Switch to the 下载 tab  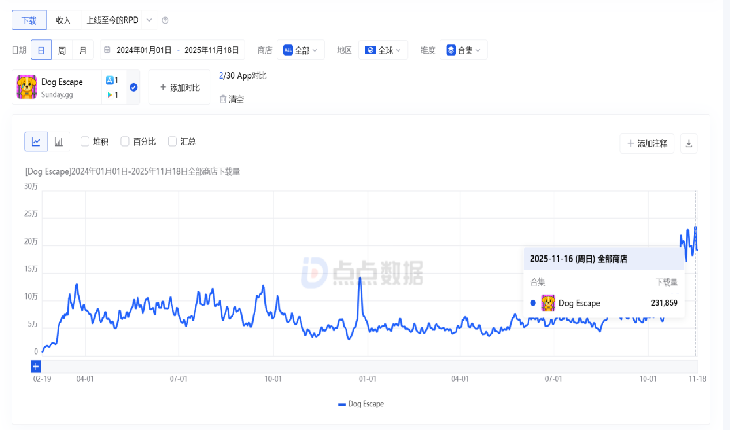click(28, 20)
